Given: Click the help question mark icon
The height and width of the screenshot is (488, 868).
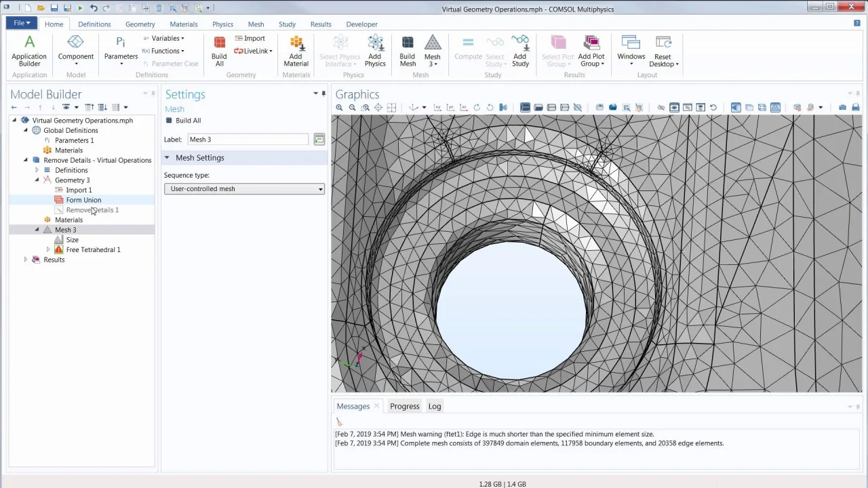Looking at the screenshot, I should [x=857, y=24].
